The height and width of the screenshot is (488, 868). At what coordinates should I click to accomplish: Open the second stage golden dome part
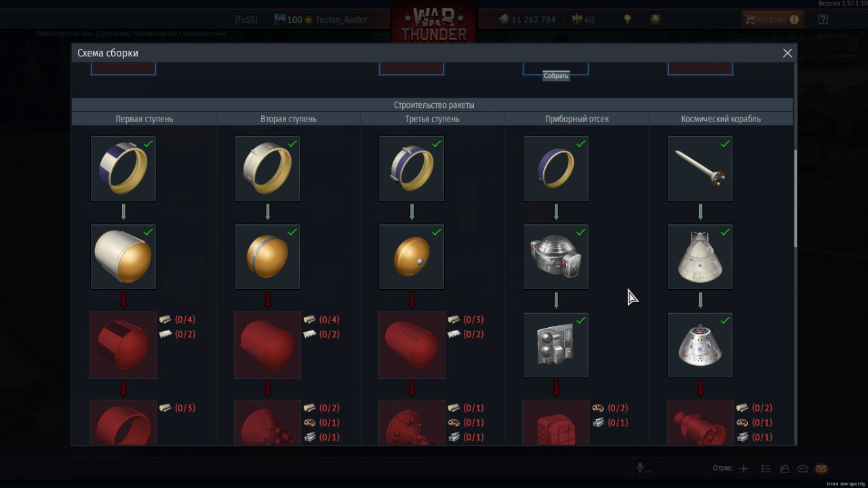click(268, 257)
